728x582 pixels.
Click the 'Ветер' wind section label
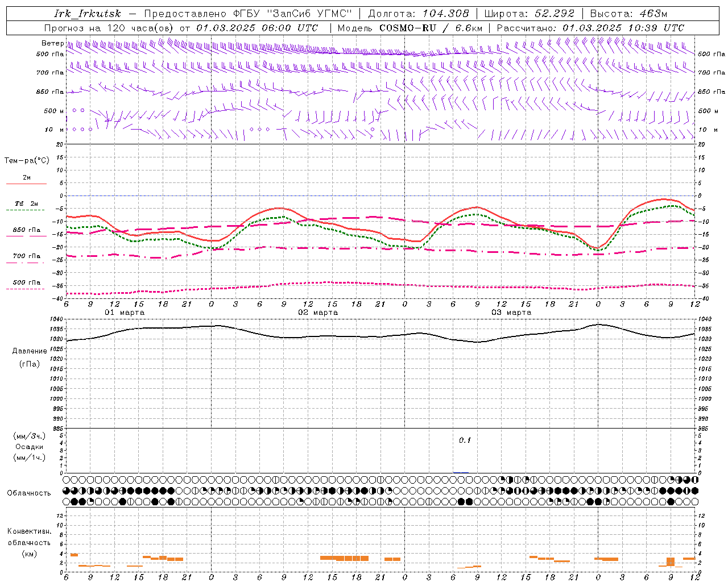[x=52, y=43]
